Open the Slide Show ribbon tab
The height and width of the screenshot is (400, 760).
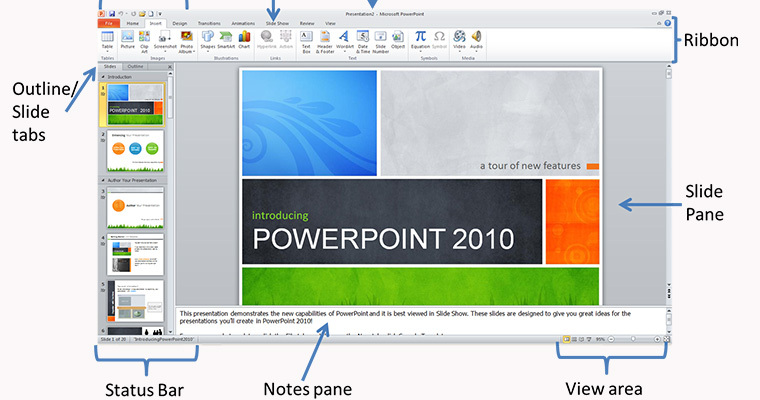pos(277,23)
